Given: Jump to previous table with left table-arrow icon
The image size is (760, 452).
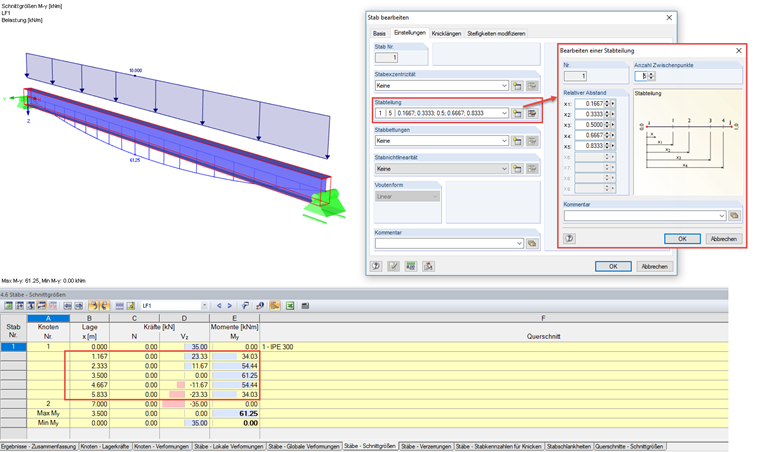Looking at the screenshot, I should [67, 306].
